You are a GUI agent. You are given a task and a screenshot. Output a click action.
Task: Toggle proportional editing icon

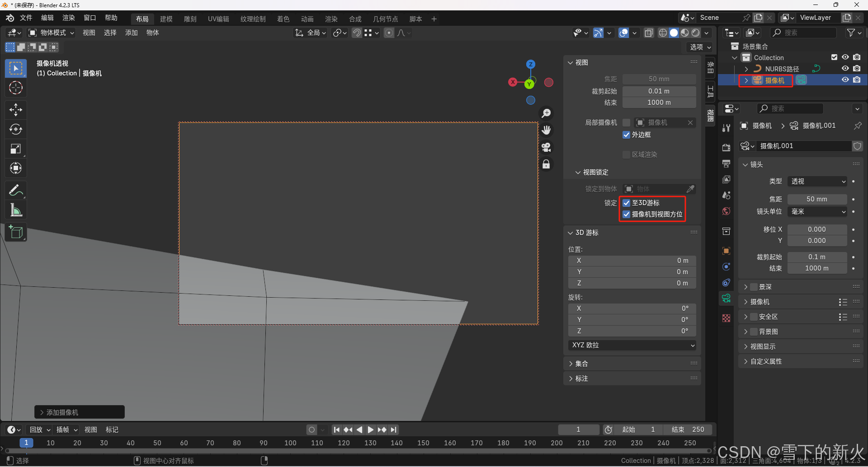pos(389,33)
